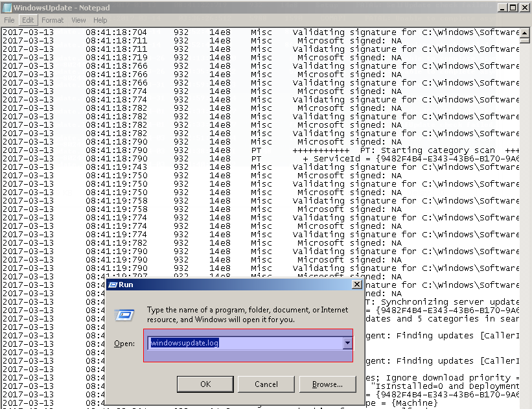Image resolution: width=532 pixels, height=409 pixels.
Task: Open the View menu in Notepad
Action: [78, 20]
